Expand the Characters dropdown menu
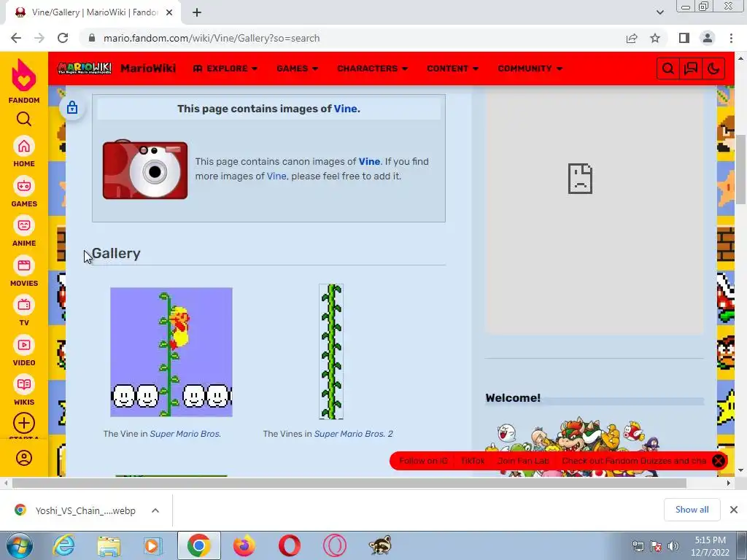The width and height of the screenshot is (747, 560). click(x=373, y=69)
